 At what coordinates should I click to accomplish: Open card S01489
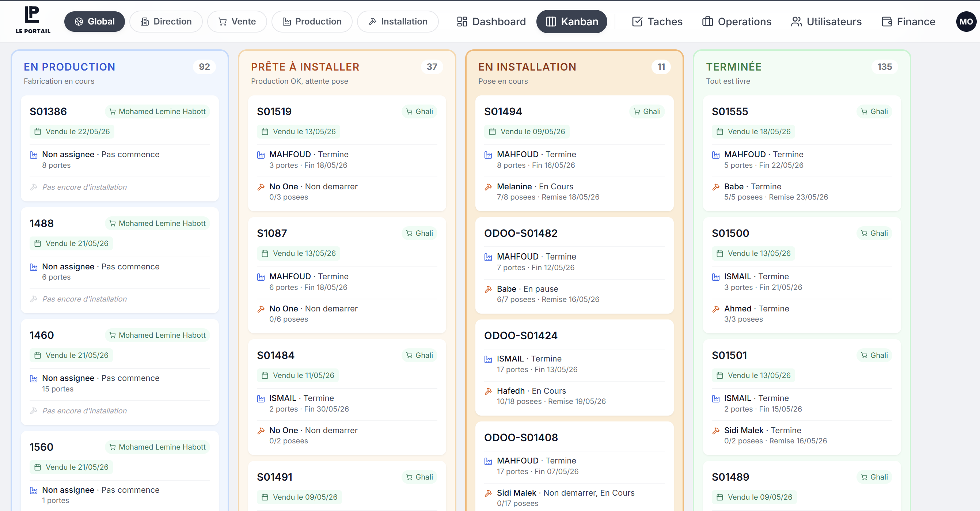[x=802, y=486]
